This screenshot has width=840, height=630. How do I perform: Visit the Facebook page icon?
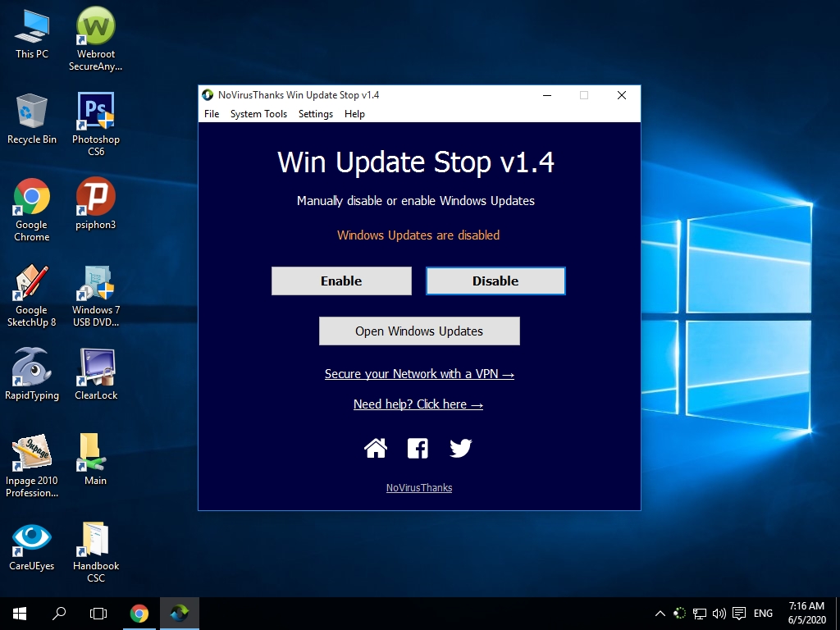pos(418,448)
